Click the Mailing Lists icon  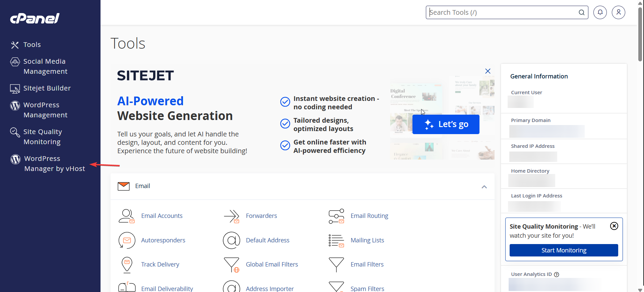tap(336, 240)
